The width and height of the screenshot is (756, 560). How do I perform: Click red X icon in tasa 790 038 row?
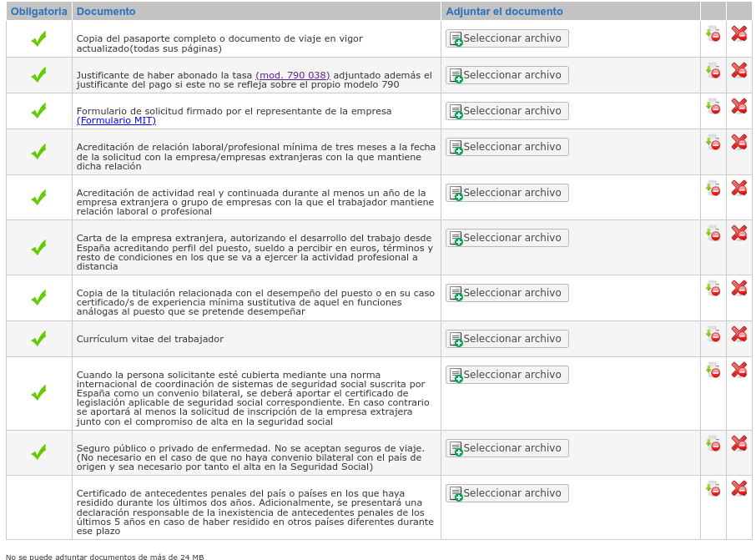tap(739, 70)
